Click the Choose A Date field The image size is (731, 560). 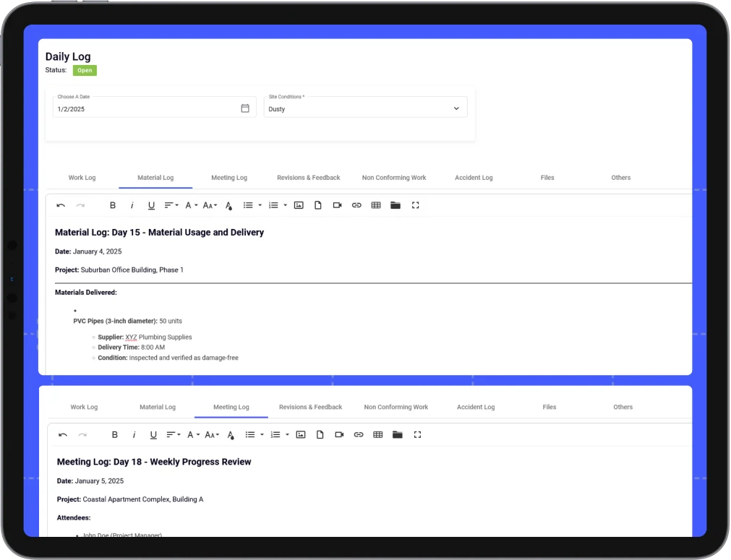[154, 107]
